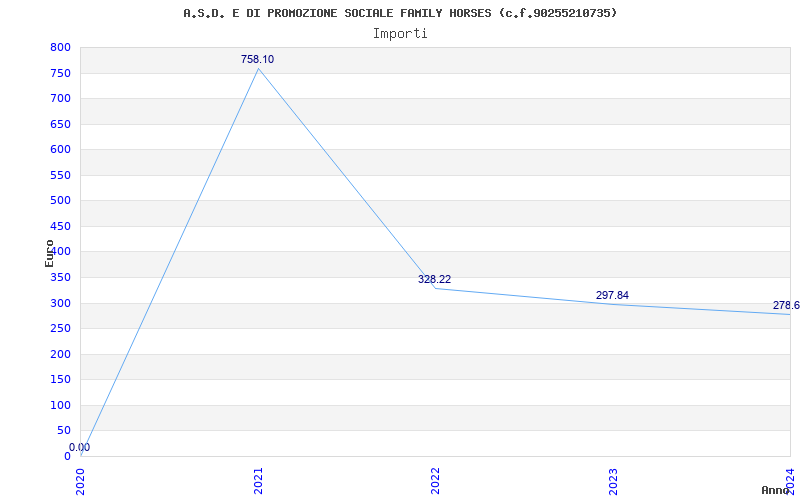Screen dimensions: 800x500
Task: Click the 550 y-axis tick label
Action: (x=60, y=176)
